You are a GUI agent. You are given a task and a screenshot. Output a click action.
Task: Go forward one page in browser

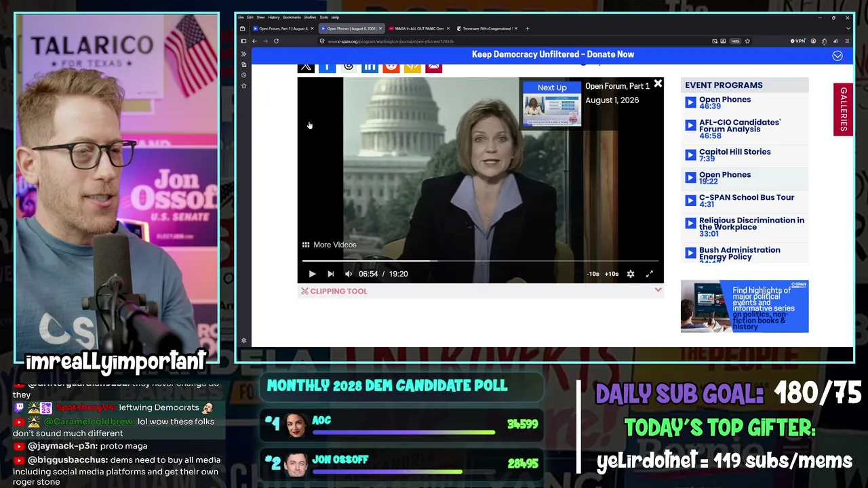coord(265,41)
